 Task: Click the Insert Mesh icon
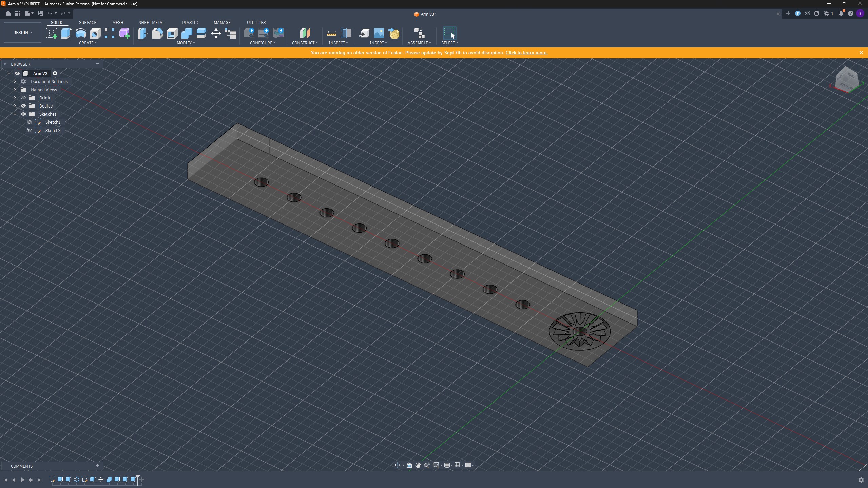[x=394, y=33]
